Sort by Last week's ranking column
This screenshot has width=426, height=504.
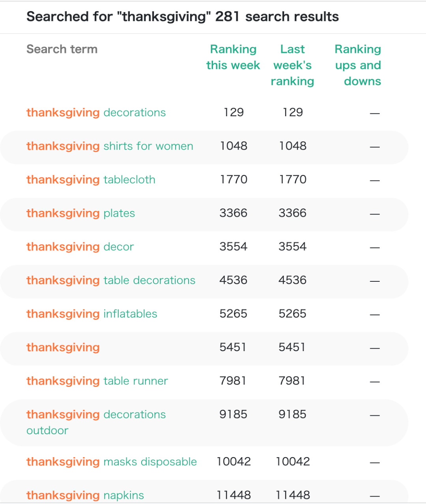point(292,65)
